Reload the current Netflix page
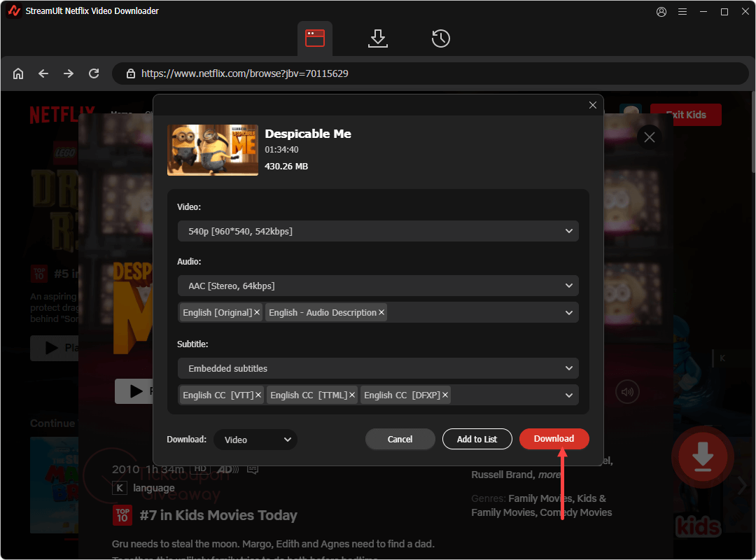 94,73
